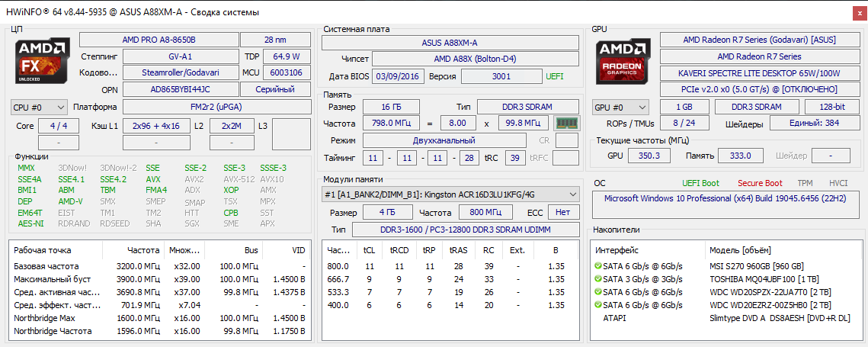Click green check icon beside TOSHIBA MQ04UBF100
868x347 pixels.
(x=598, y=279)
